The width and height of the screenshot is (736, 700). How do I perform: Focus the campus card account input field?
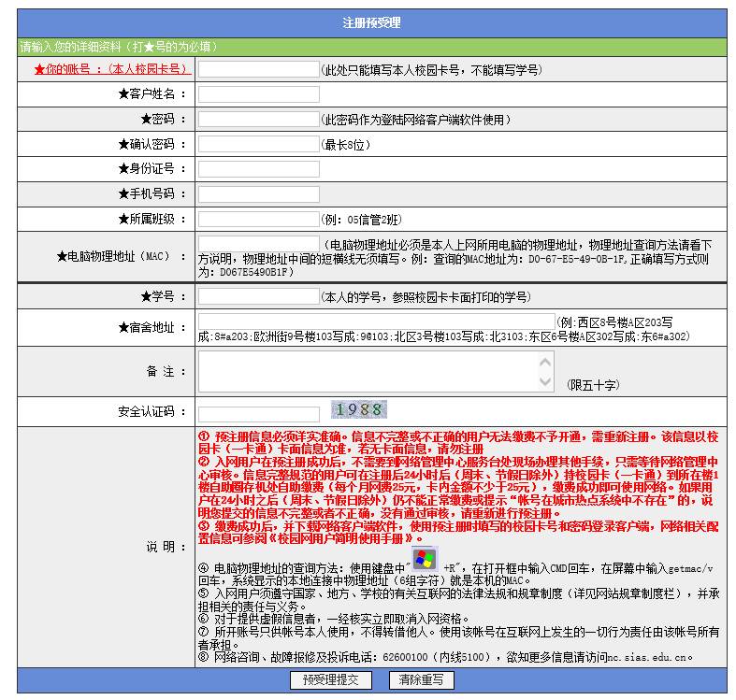258,69
